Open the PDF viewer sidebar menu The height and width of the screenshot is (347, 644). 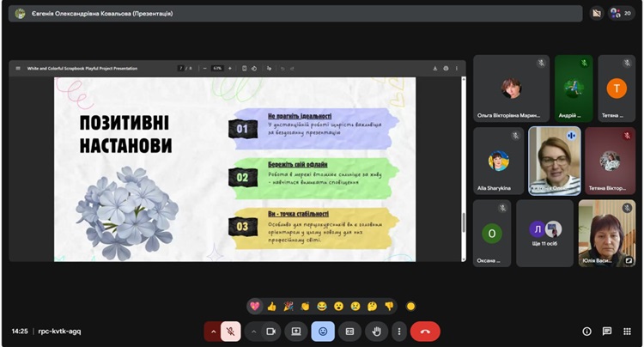(17, 68)
